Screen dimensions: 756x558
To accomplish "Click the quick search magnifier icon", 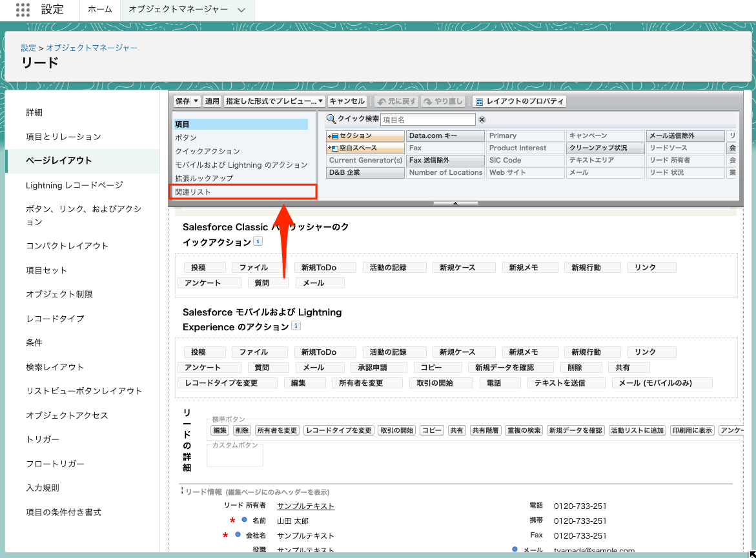I will coord(331,119).
